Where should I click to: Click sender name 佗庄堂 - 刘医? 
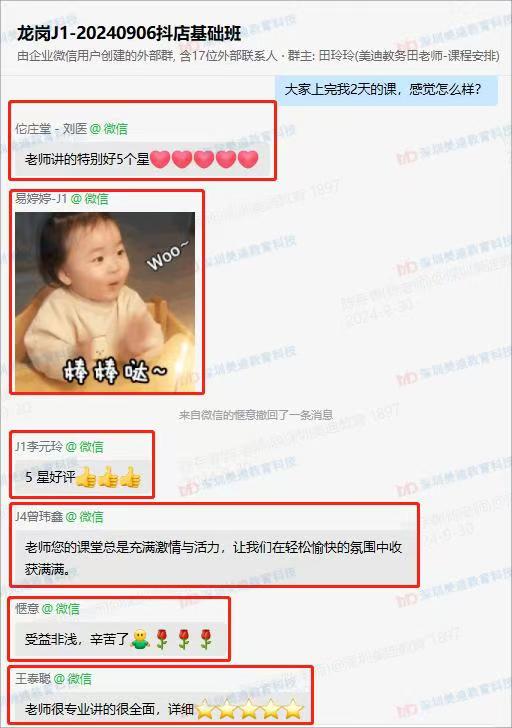(51, 129)
